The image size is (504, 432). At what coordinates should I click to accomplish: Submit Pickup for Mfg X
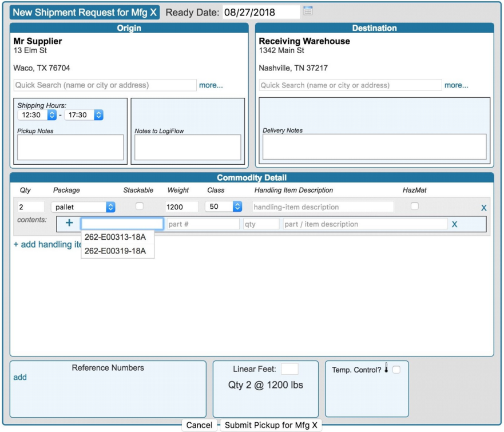[271, 425]
